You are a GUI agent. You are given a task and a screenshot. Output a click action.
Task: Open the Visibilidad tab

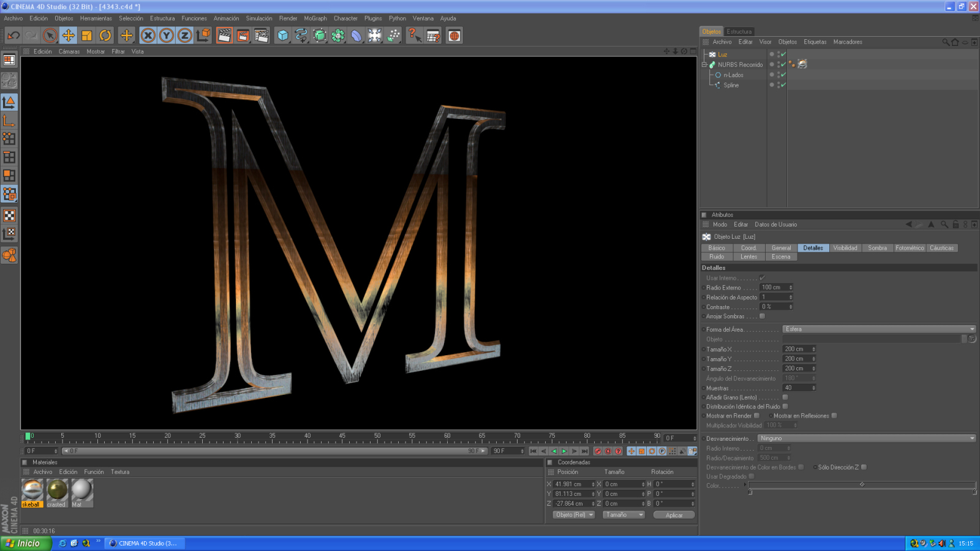coord(845,248)
